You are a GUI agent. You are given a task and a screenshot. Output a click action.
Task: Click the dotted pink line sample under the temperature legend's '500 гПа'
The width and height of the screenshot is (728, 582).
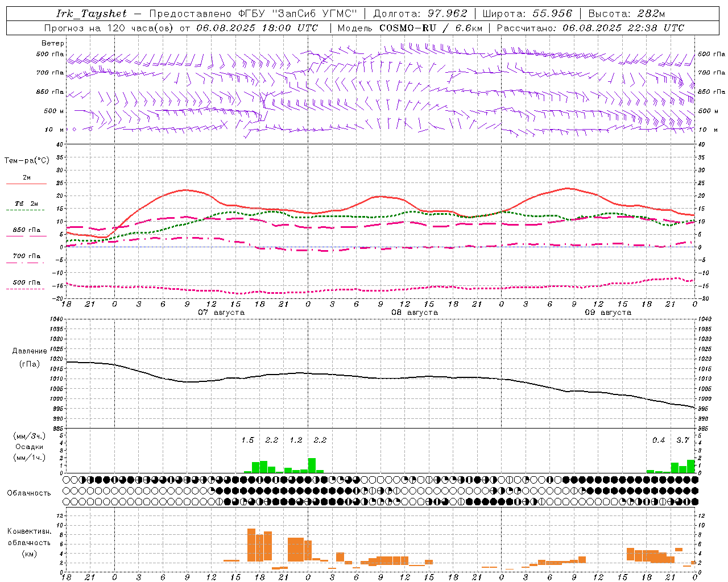point(26,289)
